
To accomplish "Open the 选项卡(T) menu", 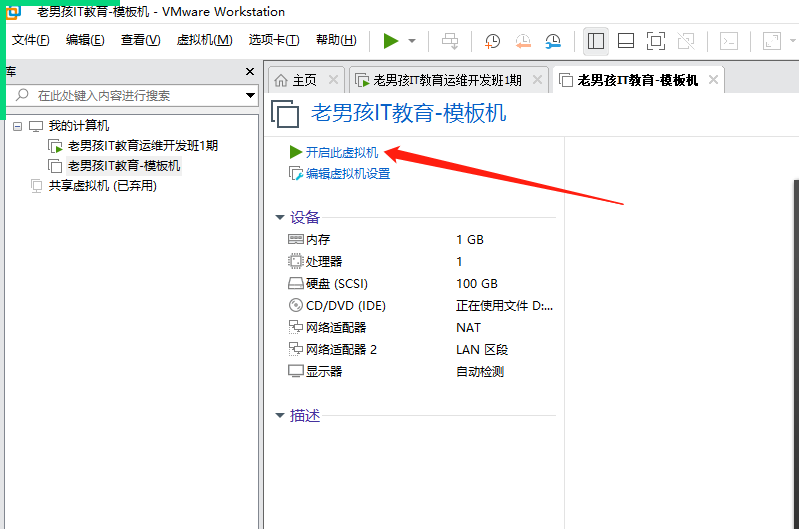I will [274, 40].
